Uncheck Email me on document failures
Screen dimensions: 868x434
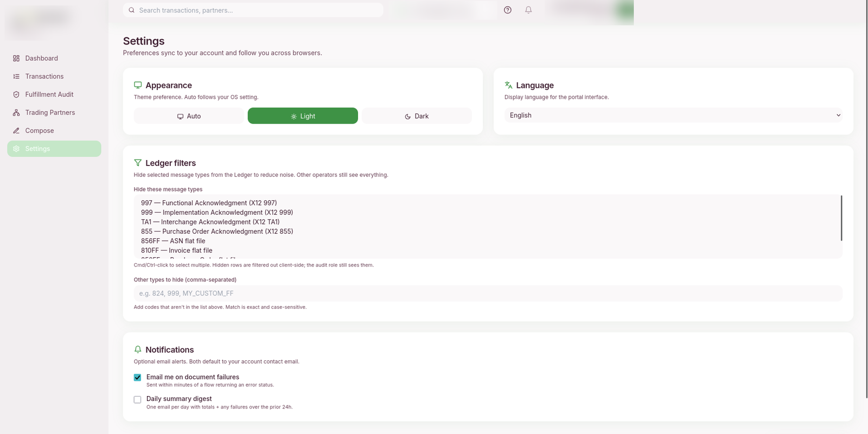(x=137, y=378)
